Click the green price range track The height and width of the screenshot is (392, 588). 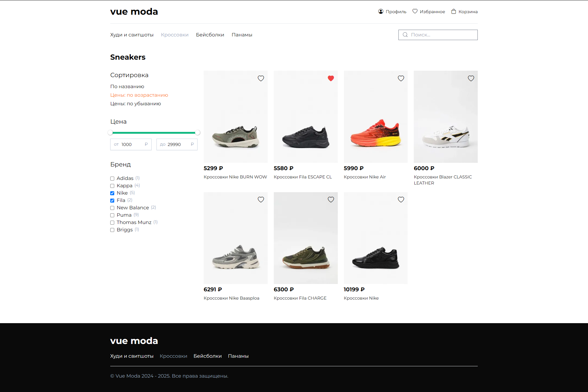pyautogui.click(x=154, y=133)
